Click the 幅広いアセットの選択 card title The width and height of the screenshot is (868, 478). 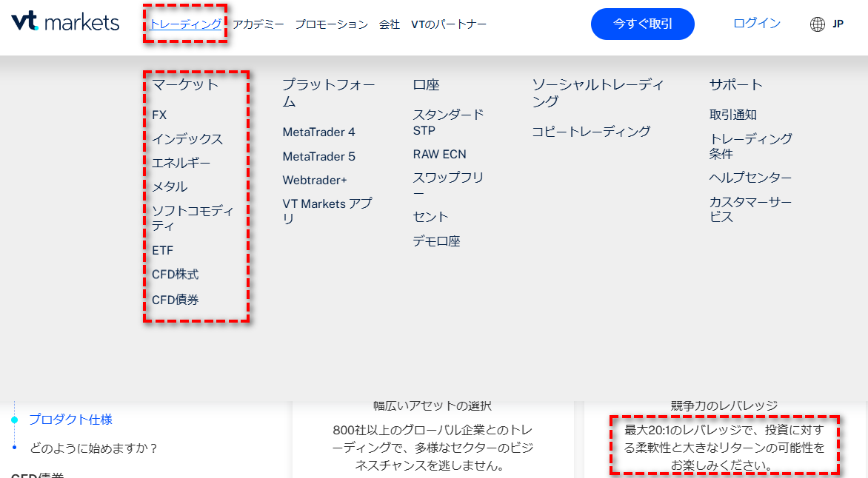click(x=433, y=406)
